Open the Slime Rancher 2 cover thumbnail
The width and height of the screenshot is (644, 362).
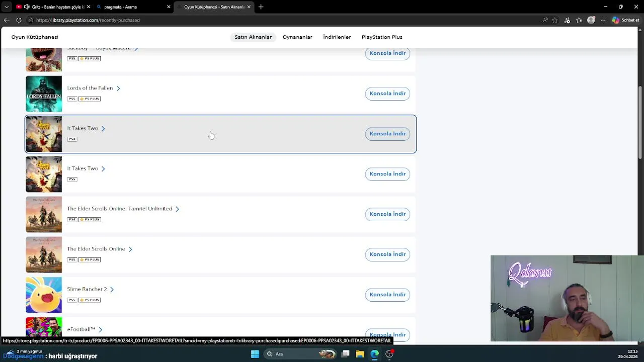pyautogui.click(x=44, y=295)
